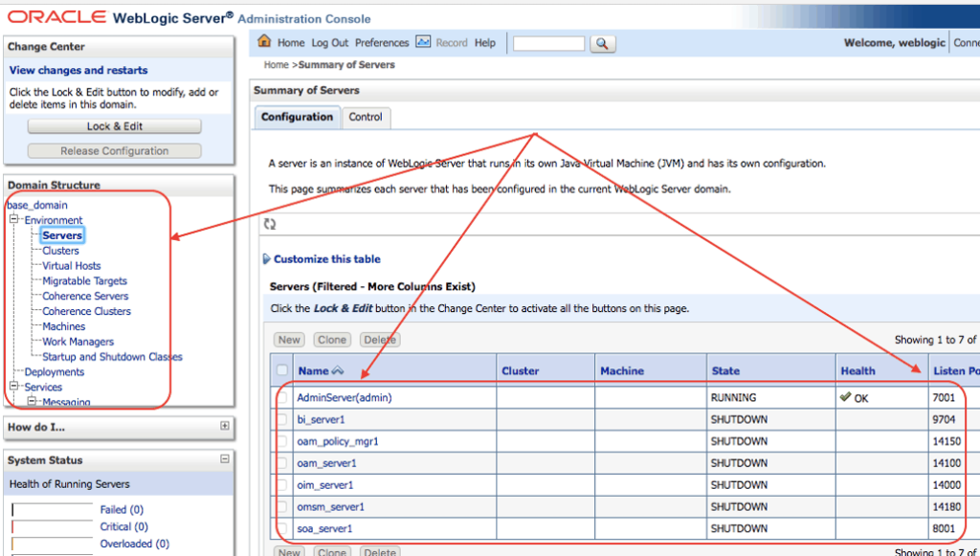Refresh table with circular arrows icon

tap(269, 224)
